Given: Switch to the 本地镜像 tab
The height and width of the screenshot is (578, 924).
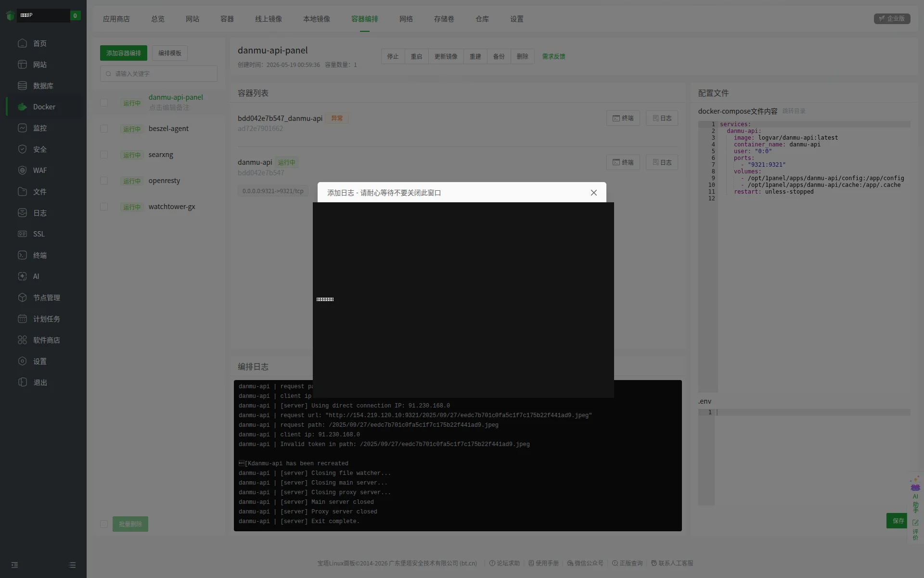Looking at the screenshot, I should (x=317, y=19).
